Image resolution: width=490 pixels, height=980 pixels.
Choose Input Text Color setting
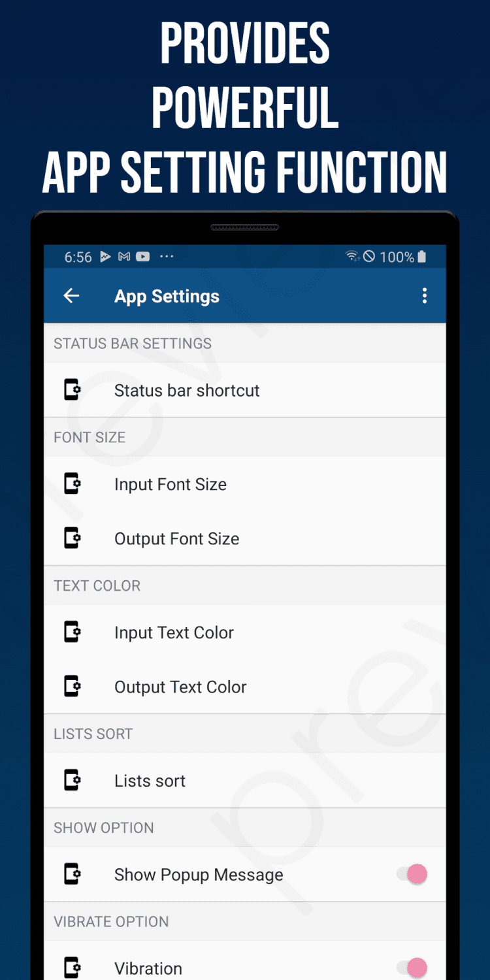coord(174,633)
